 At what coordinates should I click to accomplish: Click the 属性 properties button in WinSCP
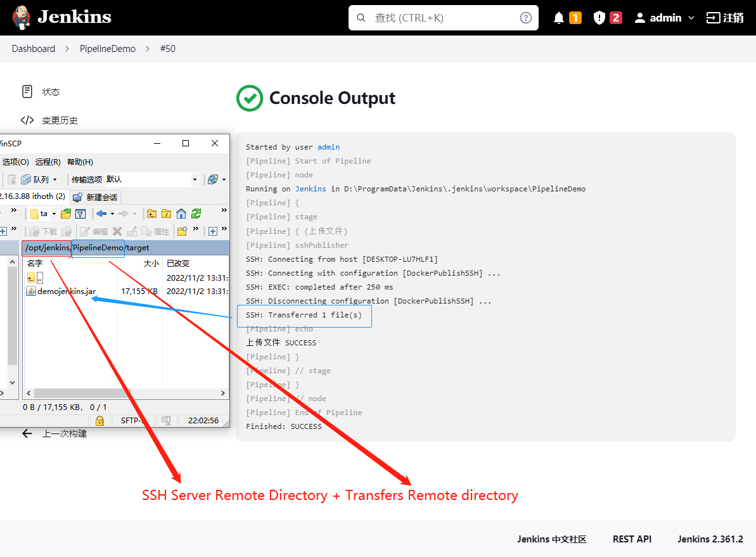pos(155,231)
